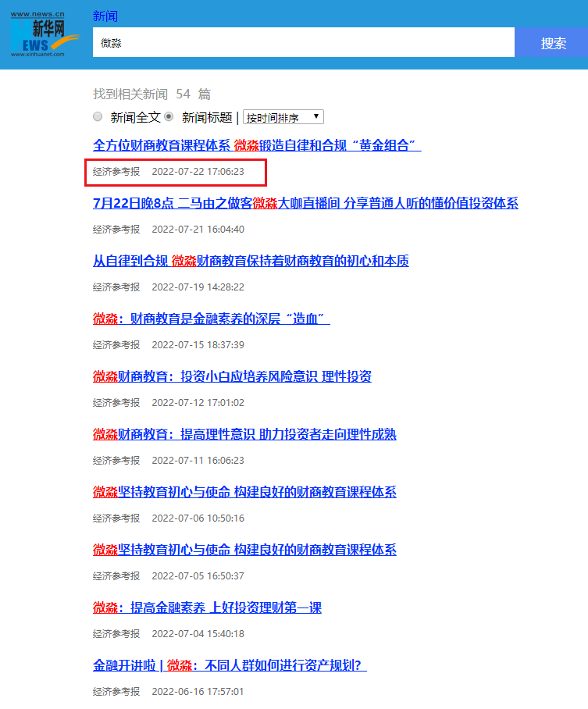
Task: Click timestamp 2022-07-19 14:28:22
Action: click(198, 287)
